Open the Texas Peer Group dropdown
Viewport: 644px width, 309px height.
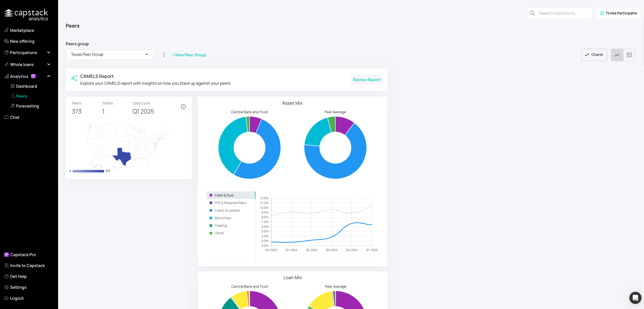[110, 55]
